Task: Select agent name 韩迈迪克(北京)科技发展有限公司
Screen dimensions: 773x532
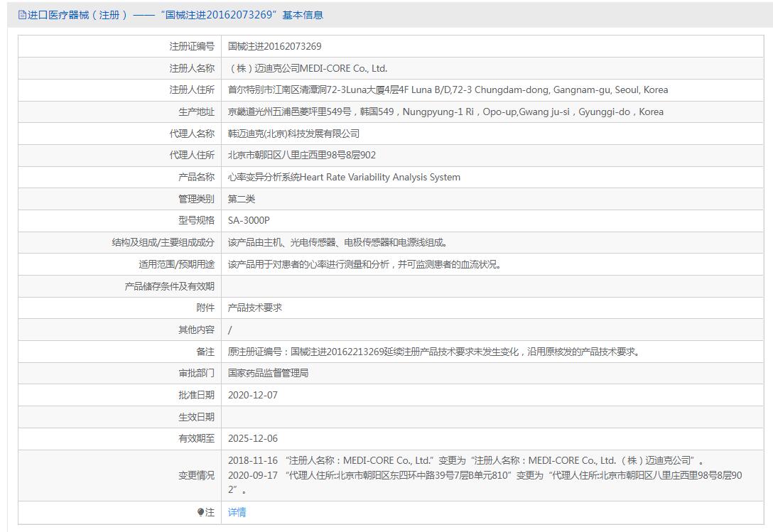Action: pyautogui.click(x=293, y=134)
